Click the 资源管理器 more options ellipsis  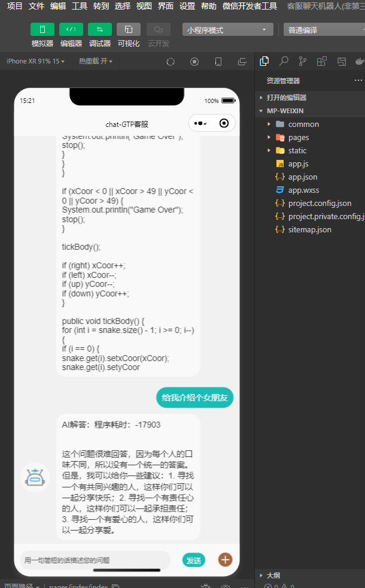click(x=358, y=80)
